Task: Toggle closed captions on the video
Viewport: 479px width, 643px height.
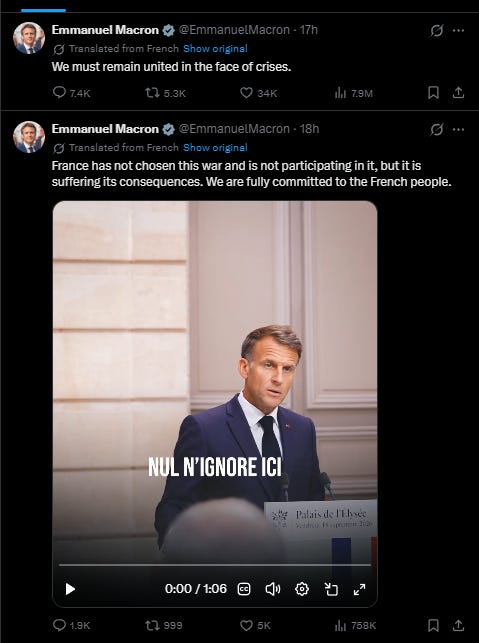Action: point(244,589)
